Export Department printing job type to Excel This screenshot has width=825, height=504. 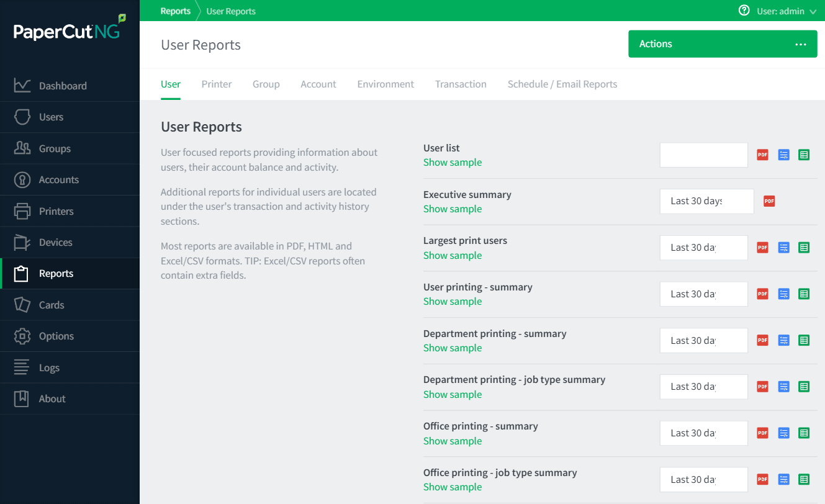[x=804, y=387]
